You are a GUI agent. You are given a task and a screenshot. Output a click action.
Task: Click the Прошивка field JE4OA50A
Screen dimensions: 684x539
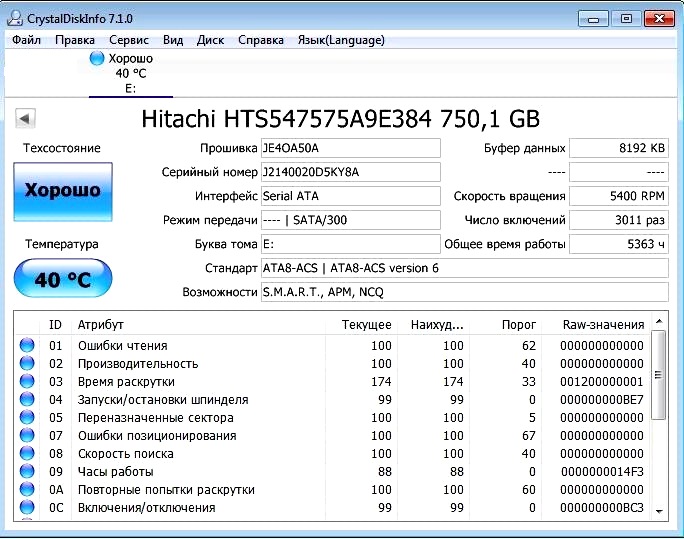pyautogui.click(x=351, y=148)
